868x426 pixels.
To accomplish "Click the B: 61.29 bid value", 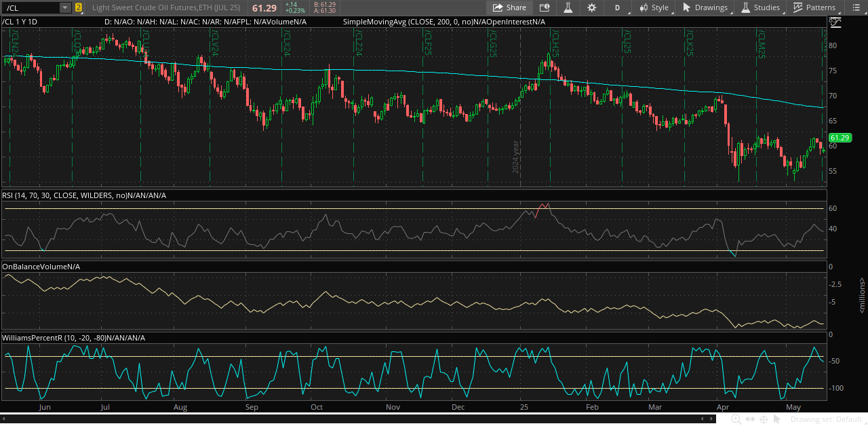I will click(324, 4).
